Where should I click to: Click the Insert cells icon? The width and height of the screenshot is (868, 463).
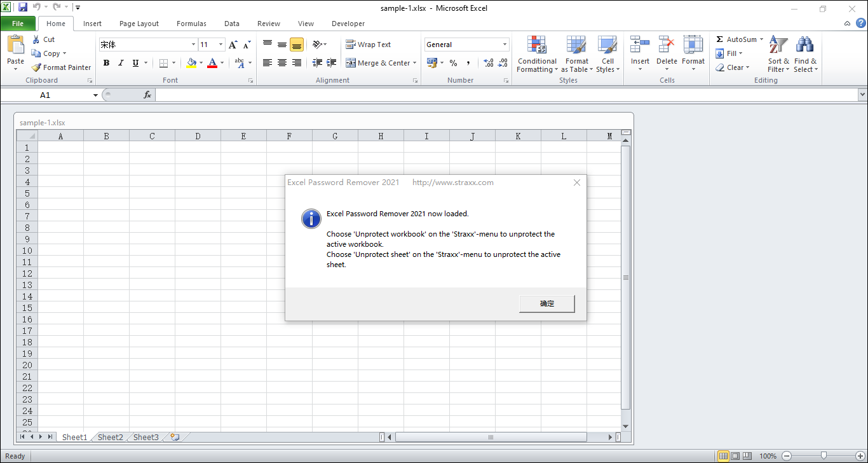click(640, 45)
